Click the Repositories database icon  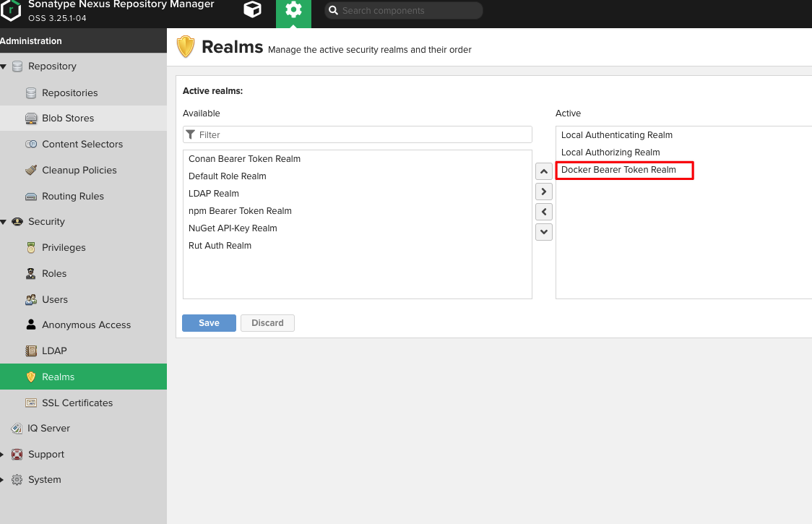pos(31,93)
